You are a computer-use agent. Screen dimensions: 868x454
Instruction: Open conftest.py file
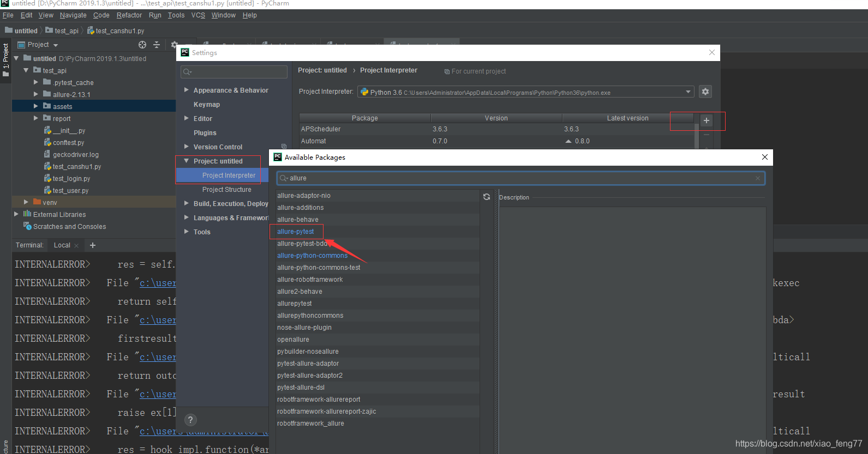[69, 143]
